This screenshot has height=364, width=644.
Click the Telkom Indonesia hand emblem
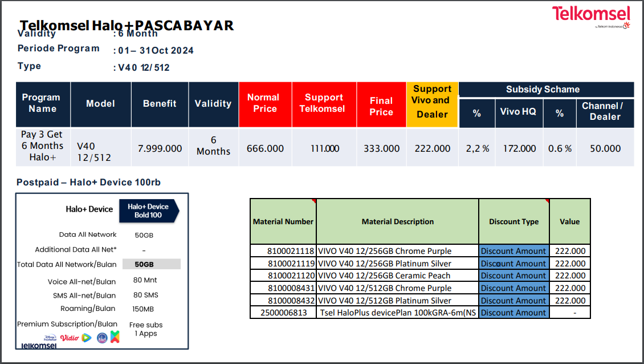coord(626,25)
